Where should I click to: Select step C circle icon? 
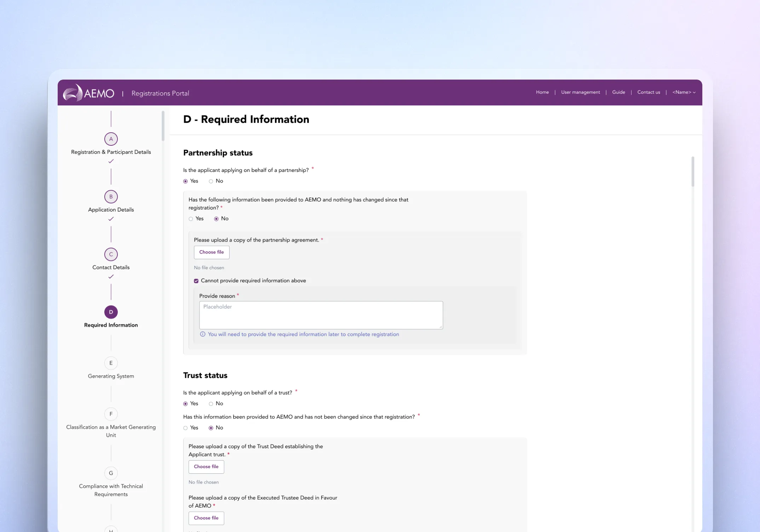click(111, 254)
